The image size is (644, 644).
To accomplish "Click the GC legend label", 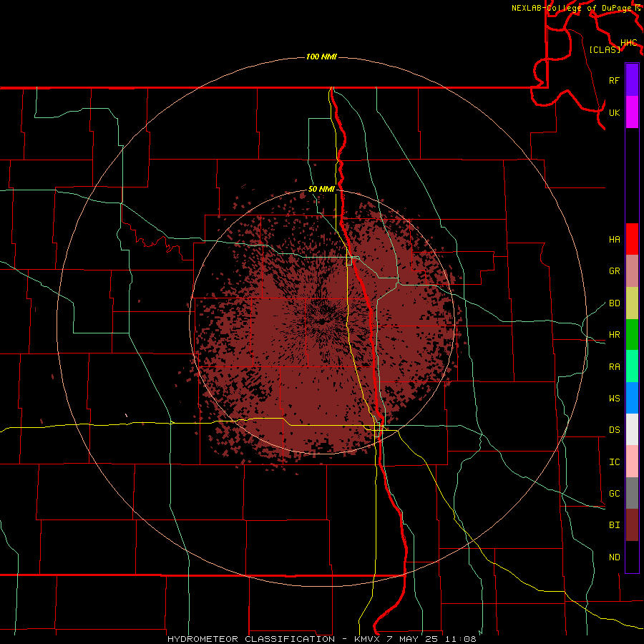I will pyautogui.click(x=615, y=494).
